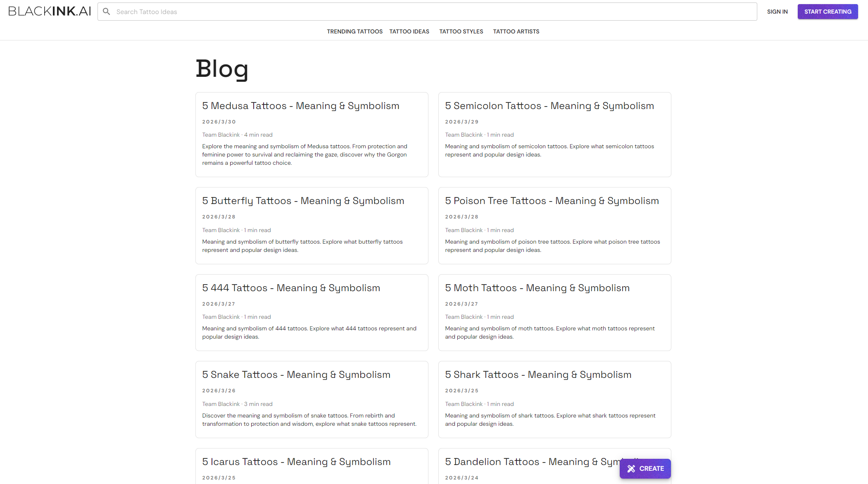Open the 5 Medusa Tattoos article
The width and height of the screenshot is (868, 484).
[x=301, y=106]
